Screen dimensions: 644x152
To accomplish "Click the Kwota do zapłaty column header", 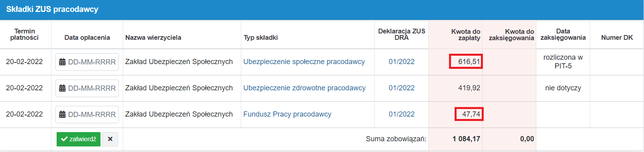I will (465, 35).
